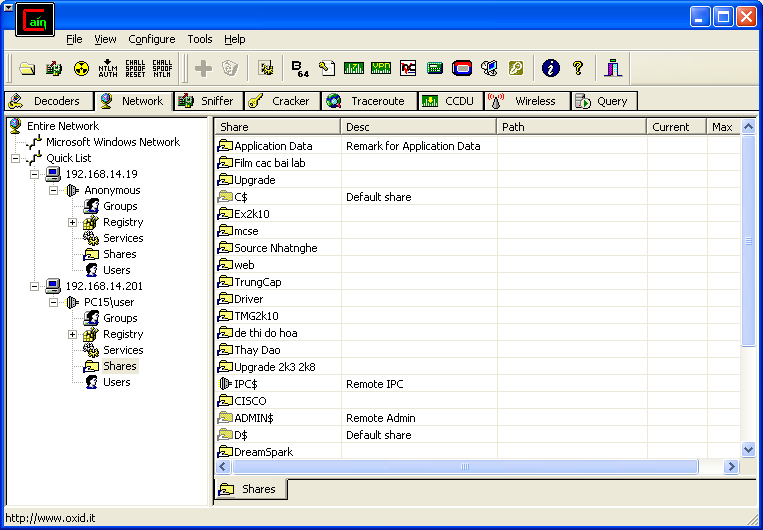The image size is (763, 530).
Task: Switch to the Traceroute tab
Action: click(x=369, y=101)
